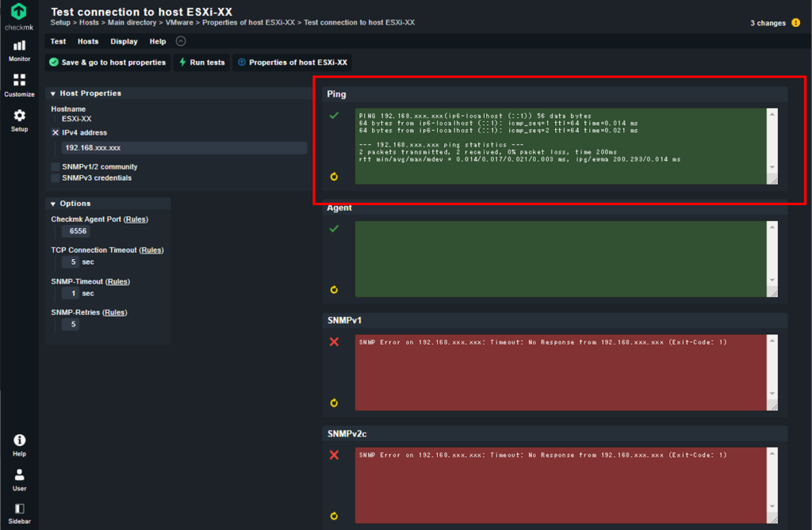Screen dimensions: 812x530
Task: Click the SNMPv2c output scroll down arrow
Action: coord(772,506)
